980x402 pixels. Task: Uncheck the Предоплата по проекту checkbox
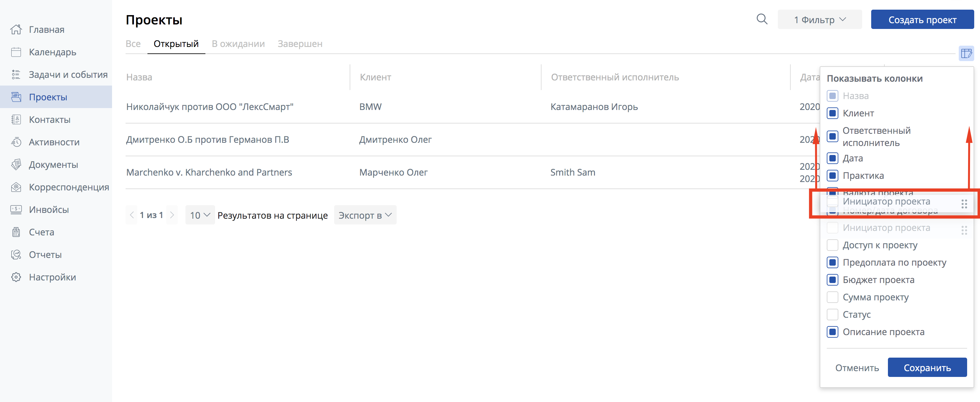pos(833,262)
